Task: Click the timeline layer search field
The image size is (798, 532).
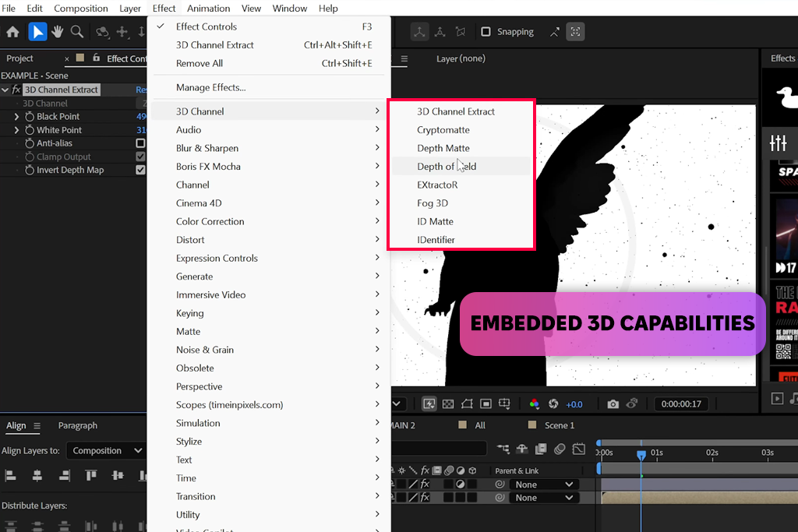Action: (x=440, y=449)
